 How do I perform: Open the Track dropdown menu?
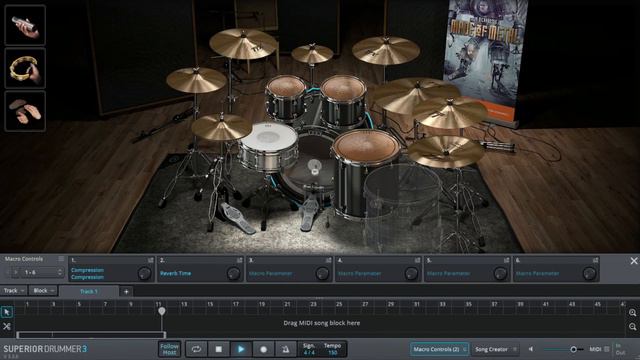click(14, 291)
